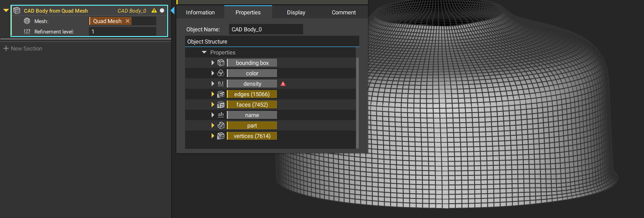Expand the density property
The image size is (644, 218).
tap(213, 84)
